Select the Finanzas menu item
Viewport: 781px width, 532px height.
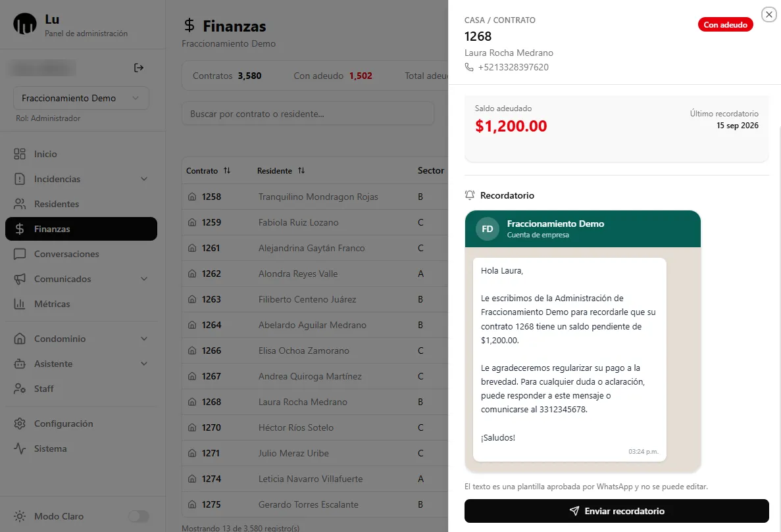(81, 229)
